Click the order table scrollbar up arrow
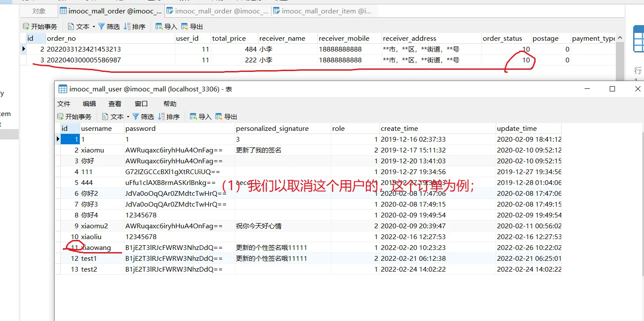 [620, 38]
